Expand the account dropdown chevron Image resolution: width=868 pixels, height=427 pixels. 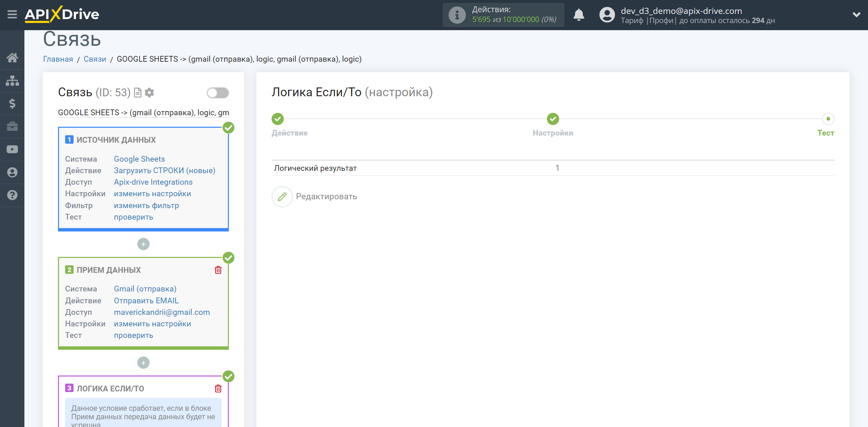[856, 15]
